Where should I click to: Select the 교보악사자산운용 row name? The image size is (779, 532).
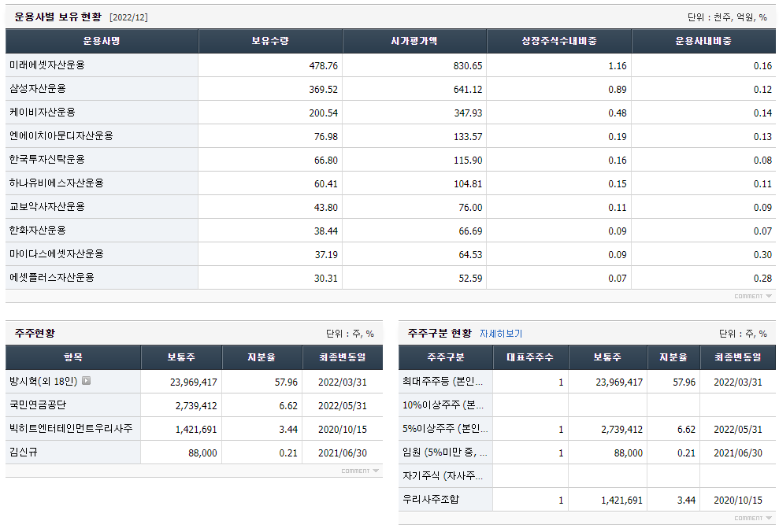point(47,206)
